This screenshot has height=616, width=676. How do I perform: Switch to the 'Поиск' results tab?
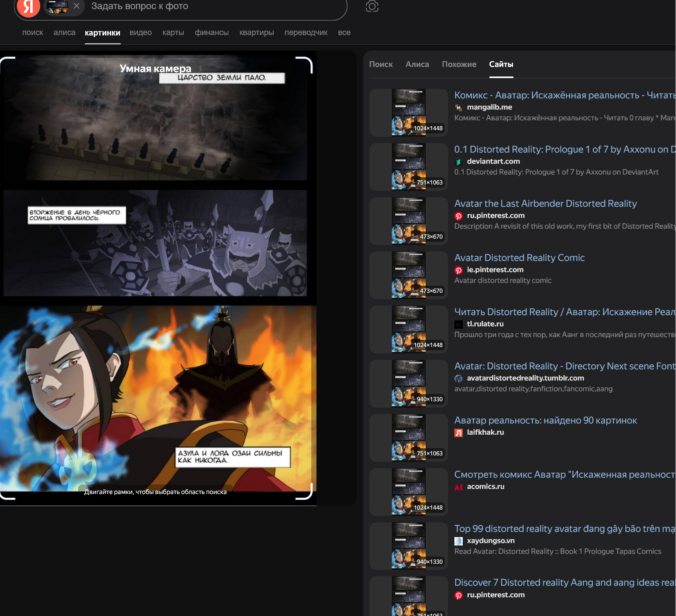(381, 64)
